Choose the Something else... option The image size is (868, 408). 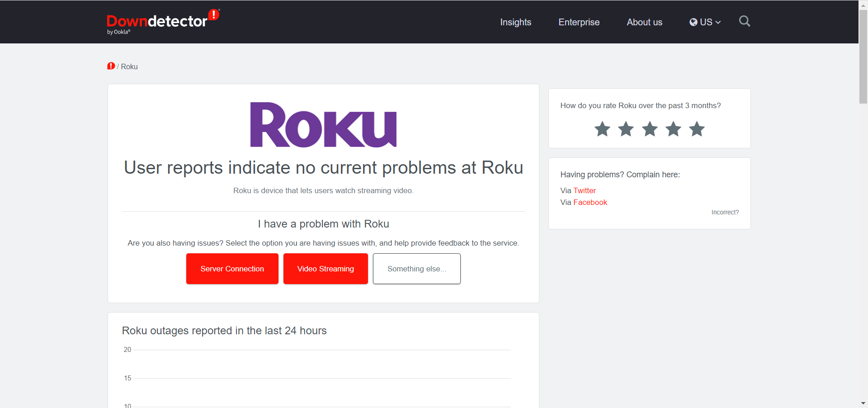pos(417,269)
